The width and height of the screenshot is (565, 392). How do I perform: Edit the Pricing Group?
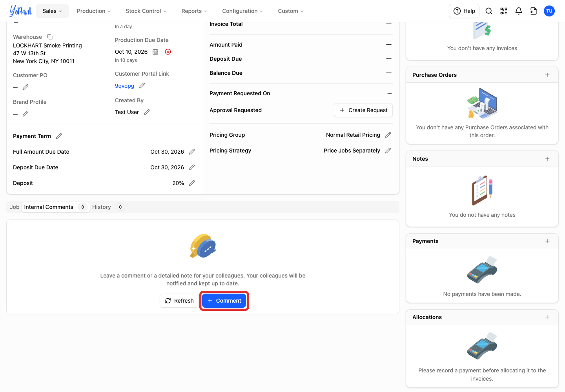tap(388, 135)
